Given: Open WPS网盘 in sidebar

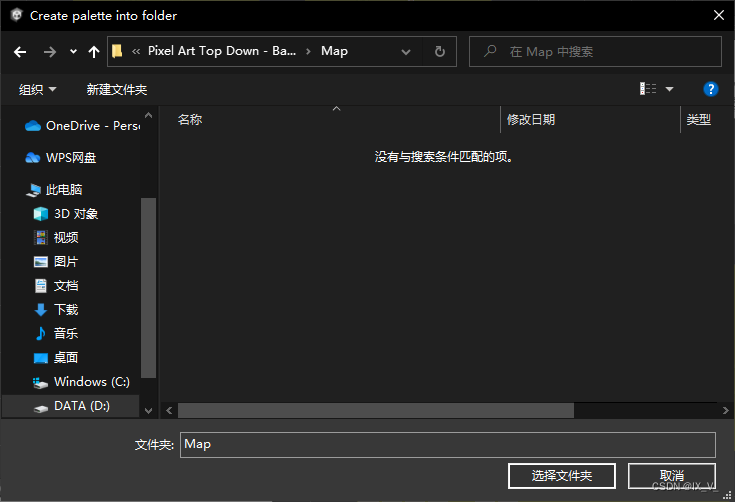Looking at the screenshot, I should (x=70, y=157).
